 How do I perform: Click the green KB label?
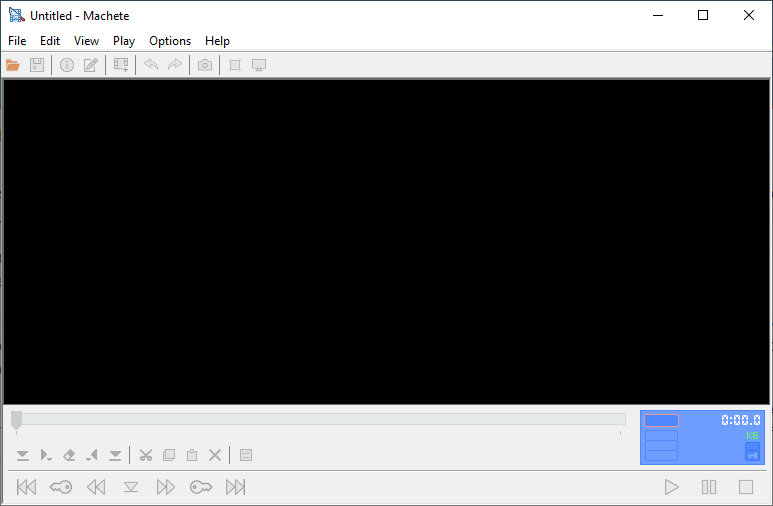click(x=752, y=435)
